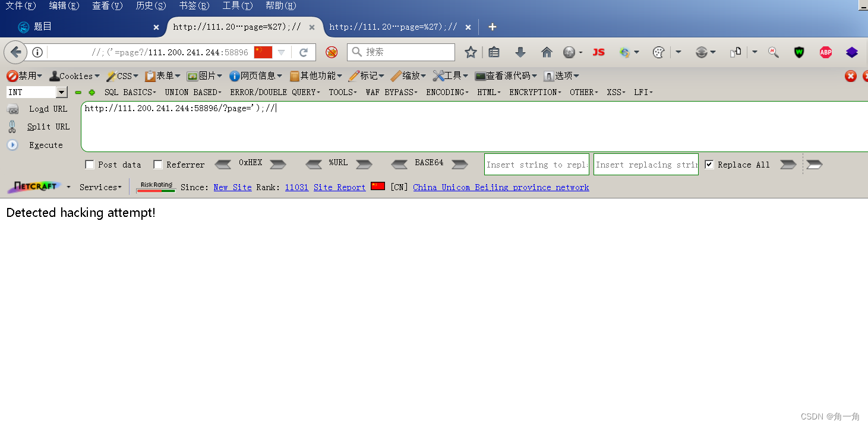Open the 禁用 disable dropdown
The width and height of the screenshot is (868, 426).
[24, 75]
